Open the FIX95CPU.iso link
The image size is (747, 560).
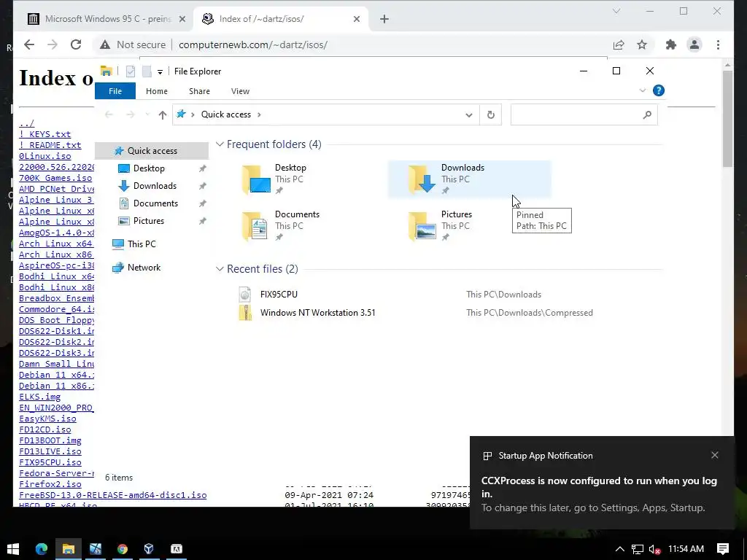50,462
